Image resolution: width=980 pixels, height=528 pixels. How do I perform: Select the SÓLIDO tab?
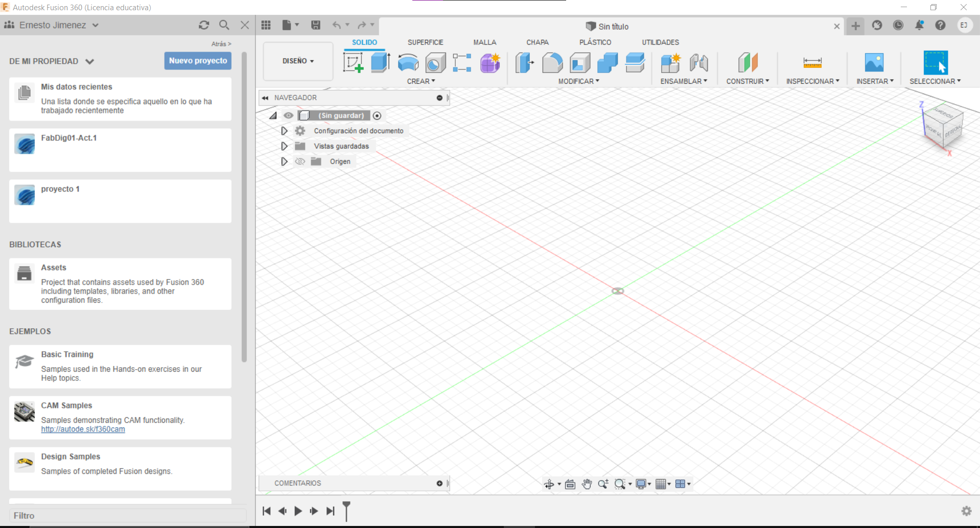pyautogui.click(x=364, y=42)
